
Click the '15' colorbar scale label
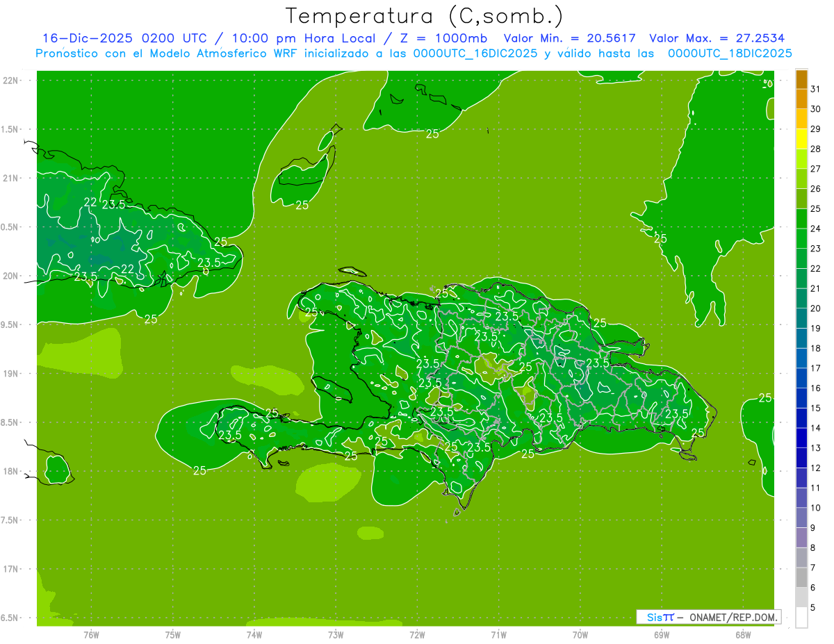click(x=815, y=408)
